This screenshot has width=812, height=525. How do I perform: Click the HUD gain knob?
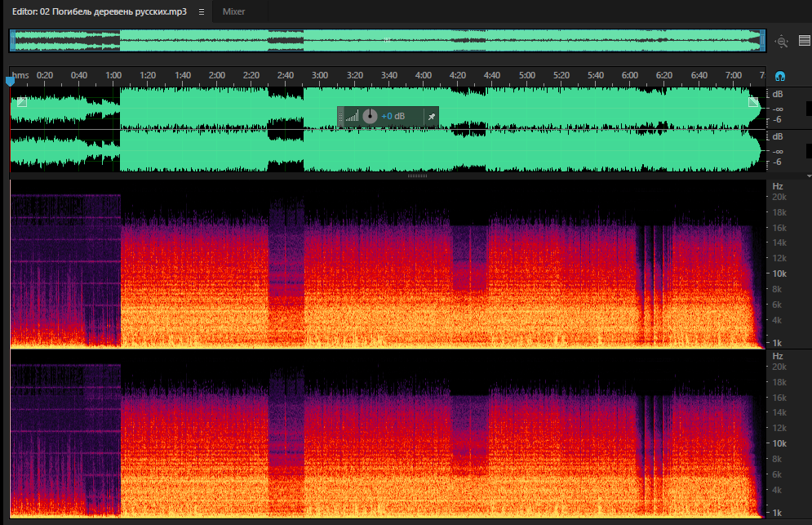370,116
